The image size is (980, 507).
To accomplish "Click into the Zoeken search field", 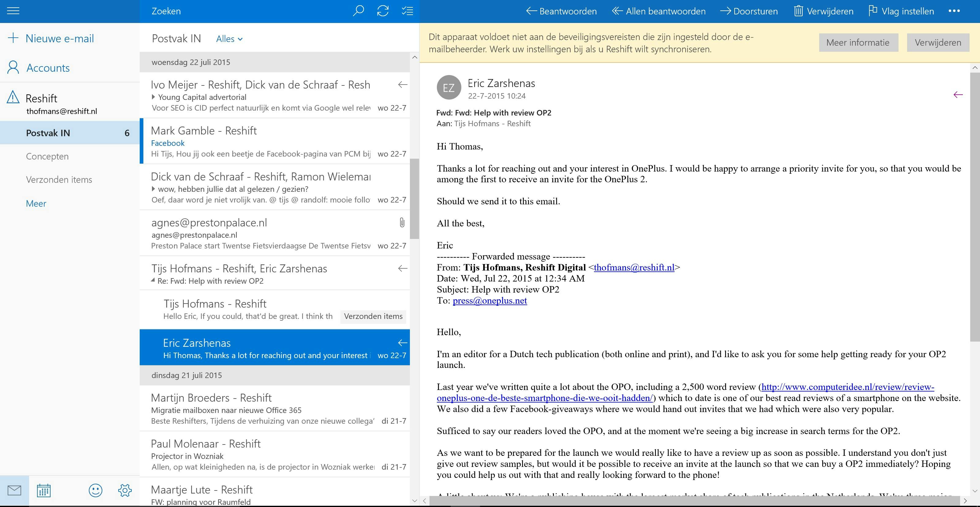I will [244, 11].
